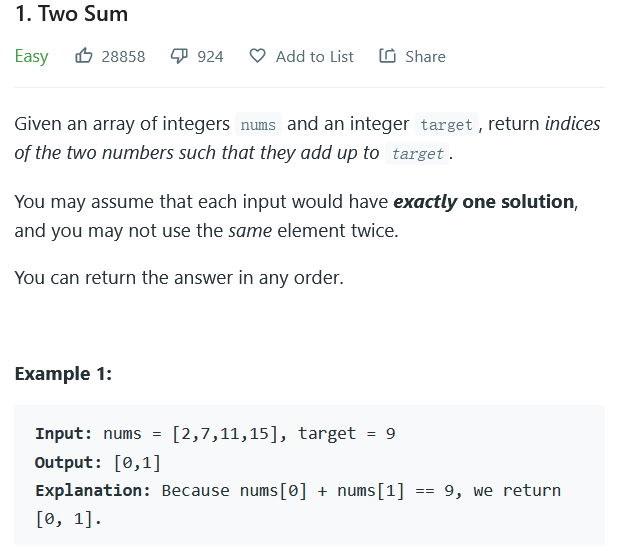Click the bold "exactly one solution" text

[484, 202]
